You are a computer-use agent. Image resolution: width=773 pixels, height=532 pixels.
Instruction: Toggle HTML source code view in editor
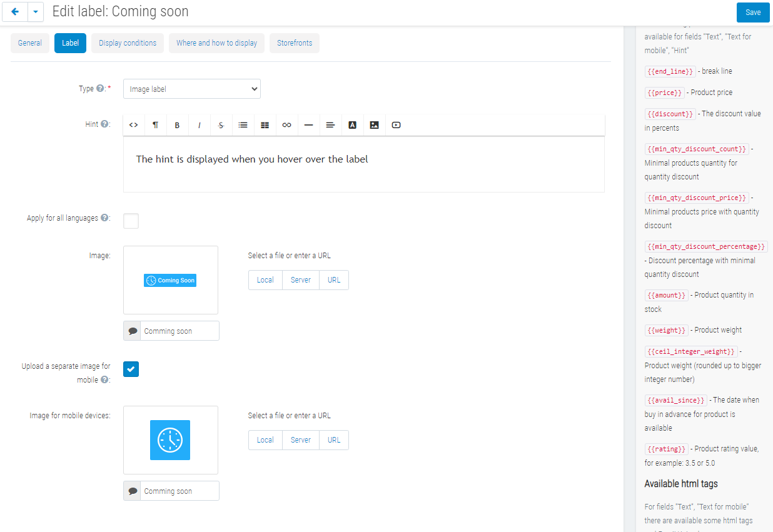(x=133, y=125)
